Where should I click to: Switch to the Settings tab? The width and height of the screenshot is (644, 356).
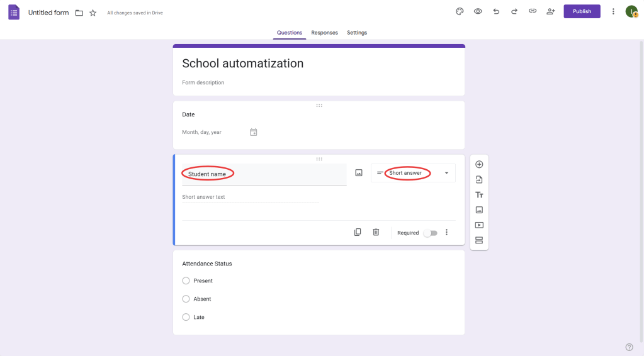(x=357, y=33)
